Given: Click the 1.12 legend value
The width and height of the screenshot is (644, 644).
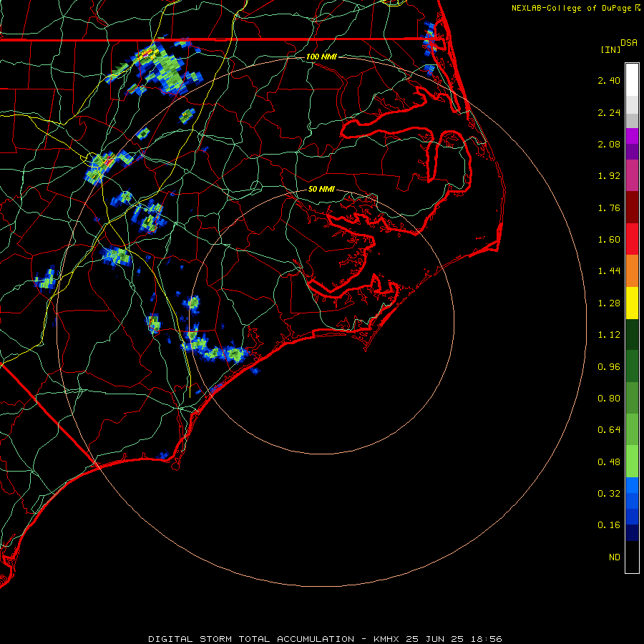Looking at the screenshot, I should pyautogui.click(x=609, y=335).
